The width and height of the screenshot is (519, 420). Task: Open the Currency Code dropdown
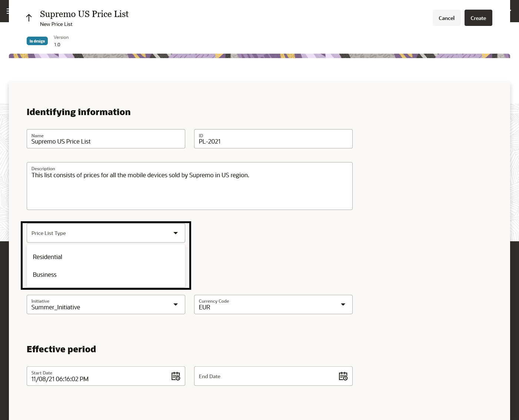[x=343, y=304]
